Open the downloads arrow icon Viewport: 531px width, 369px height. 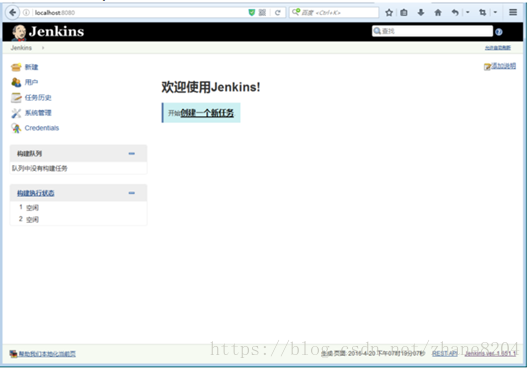pyautogui.click(x=421, y=13)
